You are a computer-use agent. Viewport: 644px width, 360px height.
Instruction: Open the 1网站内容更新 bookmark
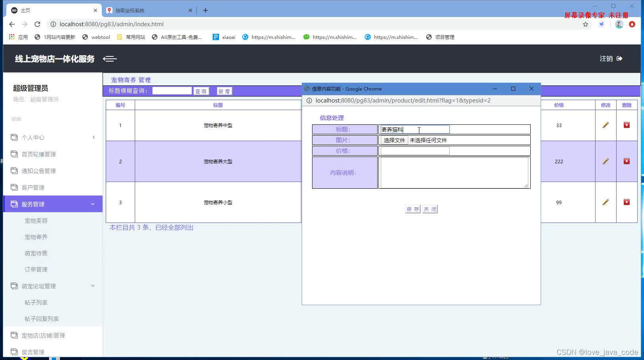tap(55, 37)
